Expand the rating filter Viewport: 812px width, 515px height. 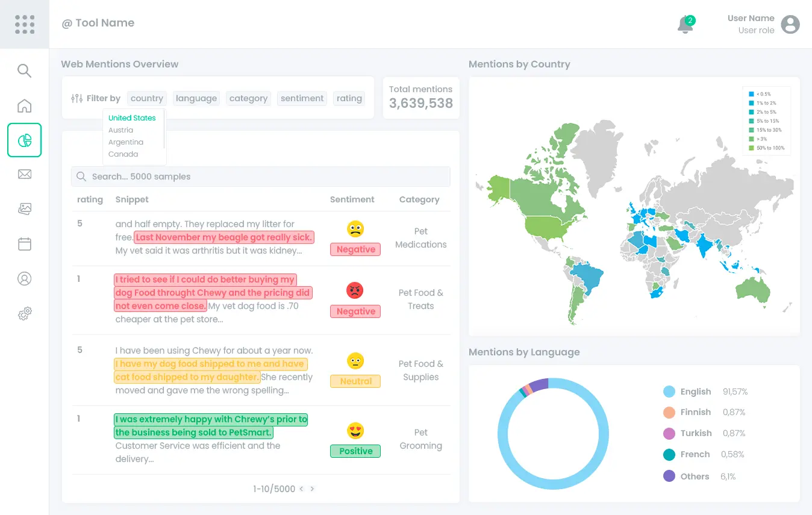tap(349, 98)
